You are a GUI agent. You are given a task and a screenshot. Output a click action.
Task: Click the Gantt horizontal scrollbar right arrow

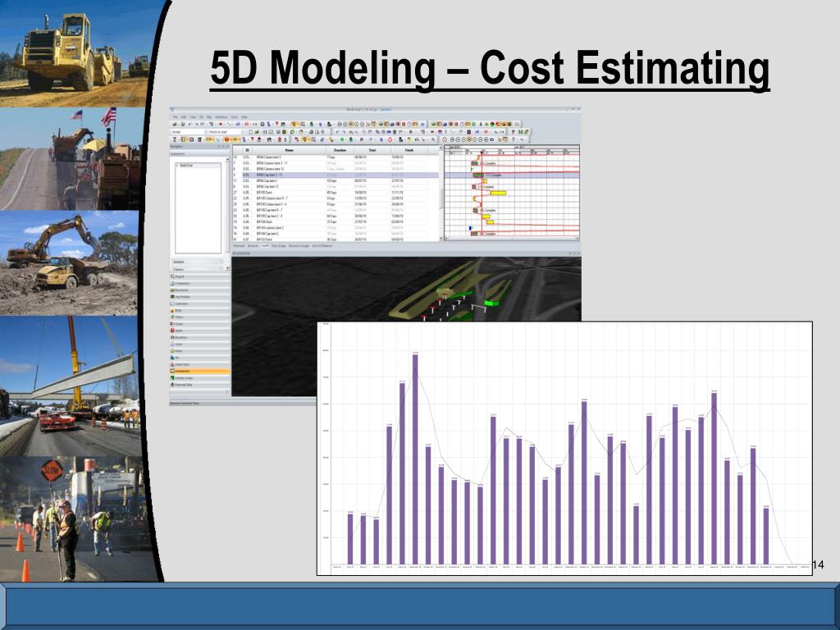577,239
